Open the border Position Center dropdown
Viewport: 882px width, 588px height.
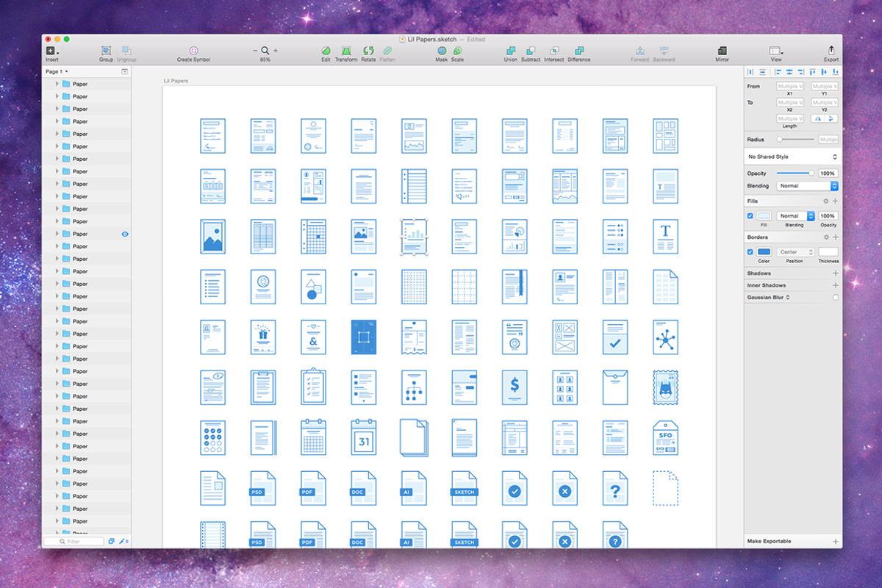click(795, 252)
